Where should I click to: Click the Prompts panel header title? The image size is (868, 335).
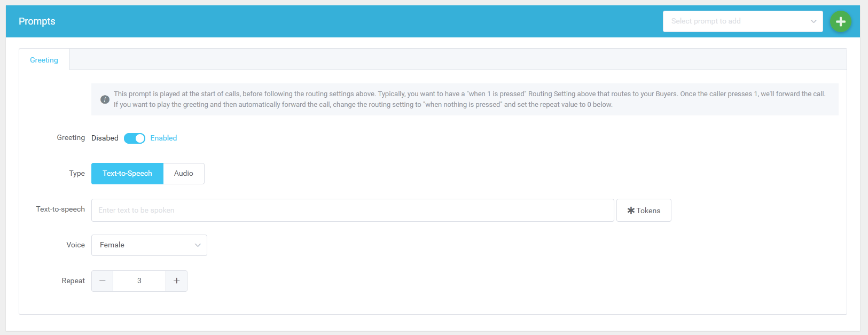point(37,21)
